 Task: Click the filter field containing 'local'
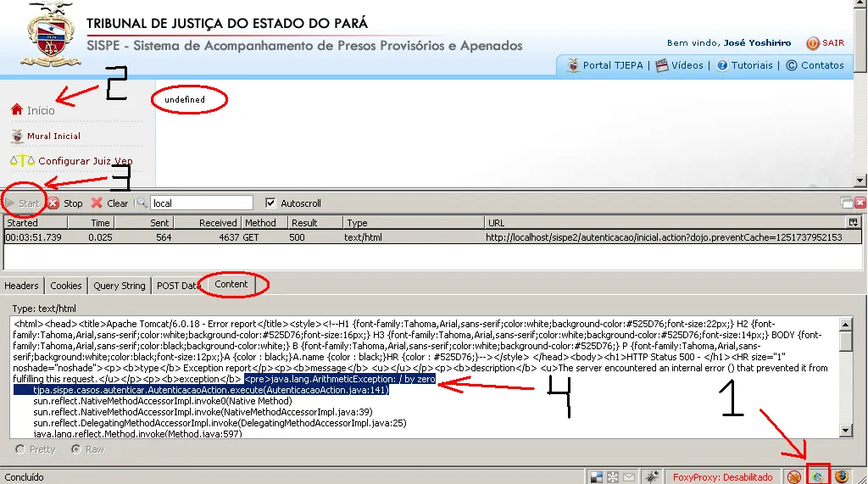coord(202,203)
